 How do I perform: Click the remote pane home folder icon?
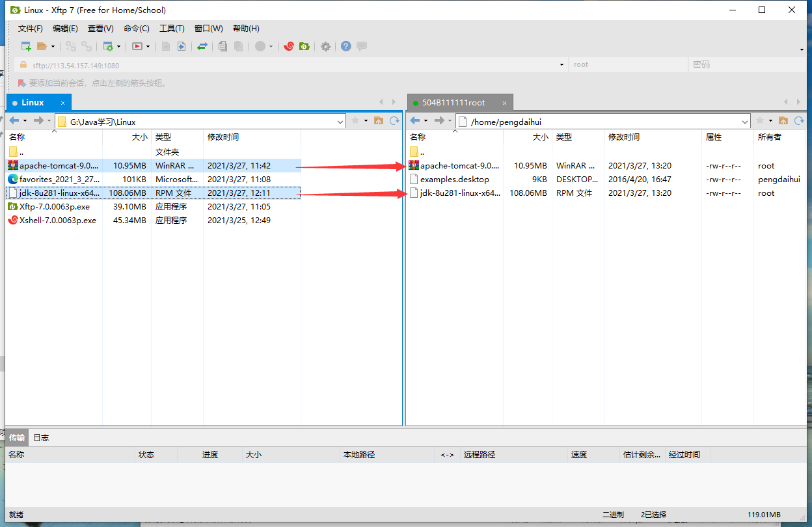coord(783,120)
